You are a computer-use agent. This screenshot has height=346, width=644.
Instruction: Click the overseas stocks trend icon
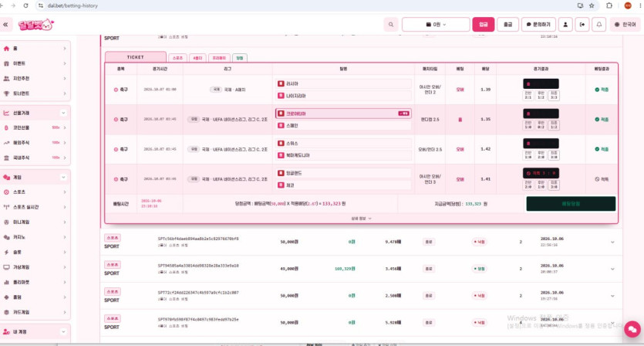tap(6, 143)
